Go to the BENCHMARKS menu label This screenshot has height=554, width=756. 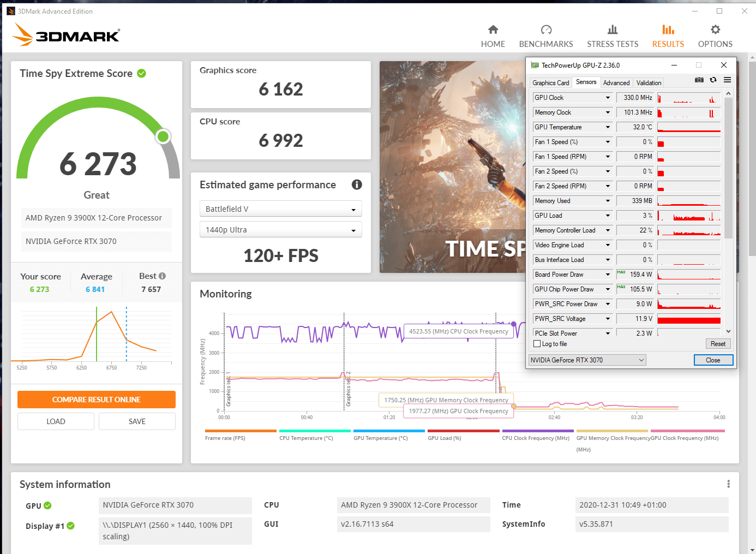pos(546,44)
